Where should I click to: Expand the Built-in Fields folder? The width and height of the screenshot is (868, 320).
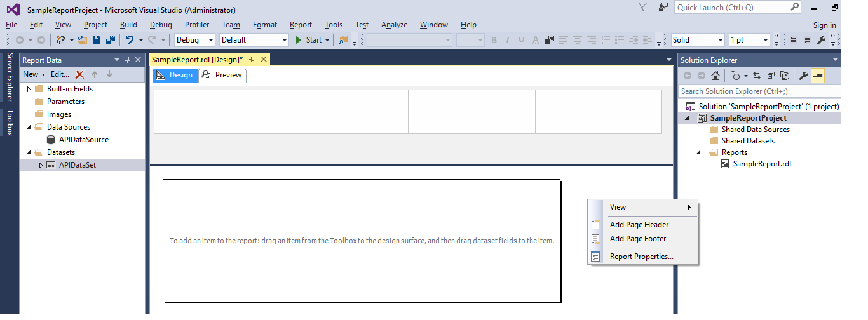click(29, 89)
